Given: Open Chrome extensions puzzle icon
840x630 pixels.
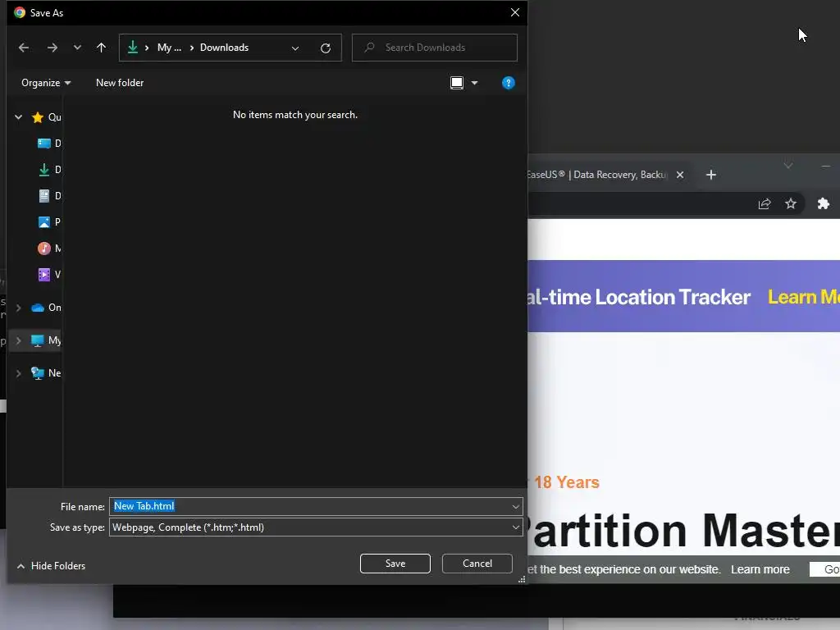Looking at the screenshot, I should click(824, 203).
